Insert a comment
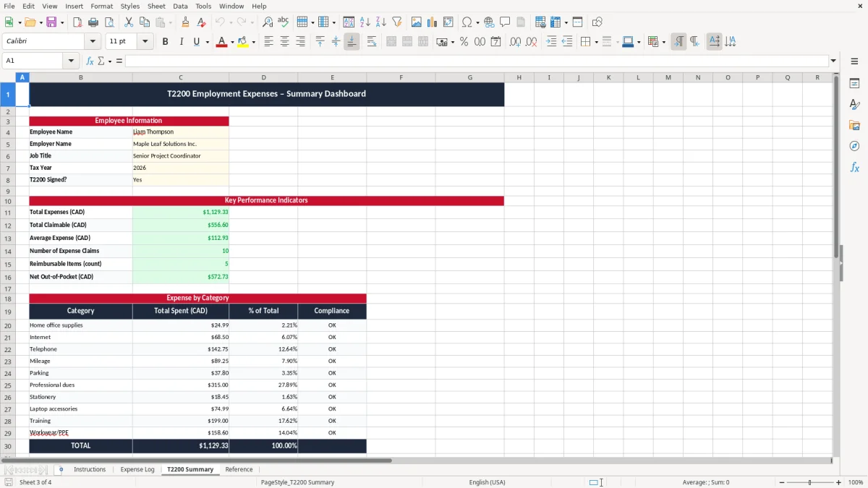 pos(505,22)
